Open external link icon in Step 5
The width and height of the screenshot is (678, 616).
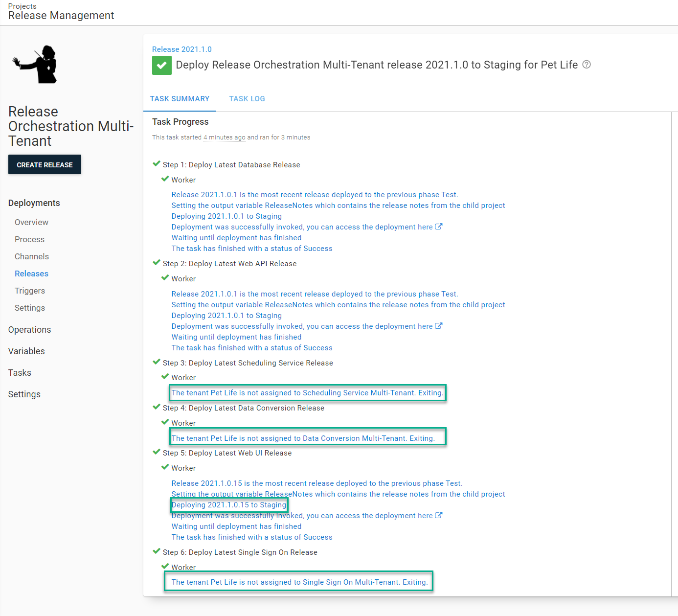point(439,515)
